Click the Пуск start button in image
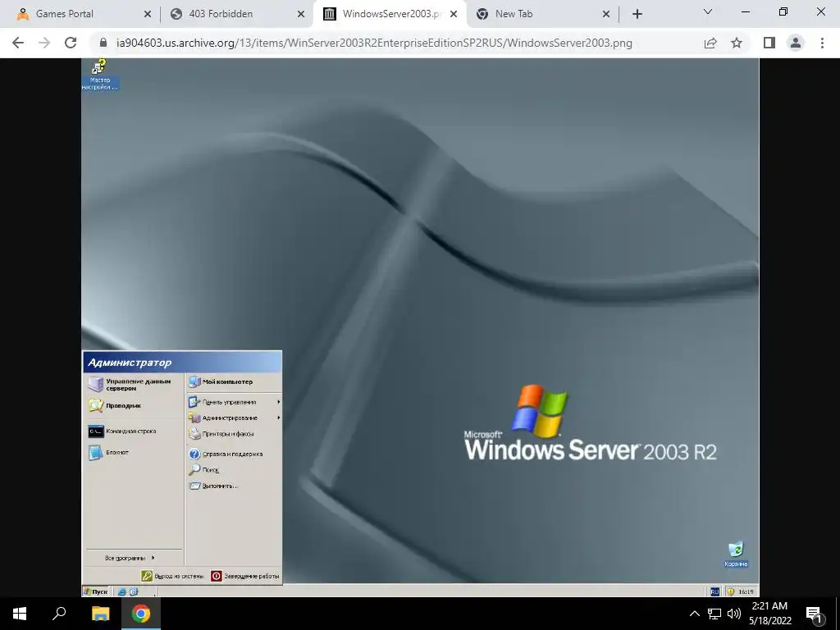Image resolution: width=840 pixels, height=630 pixels. point(96,591)
